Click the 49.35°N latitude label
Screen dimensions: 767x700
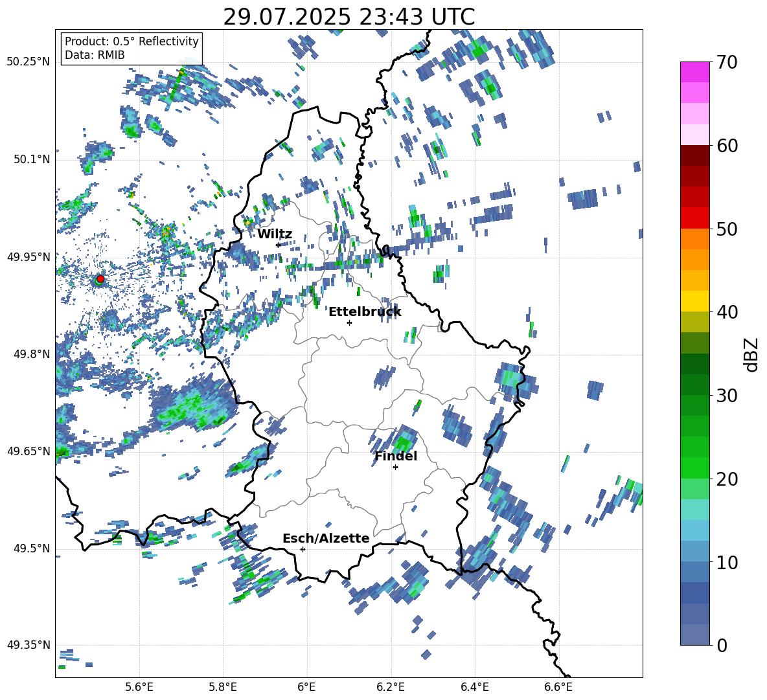point(29,645)
